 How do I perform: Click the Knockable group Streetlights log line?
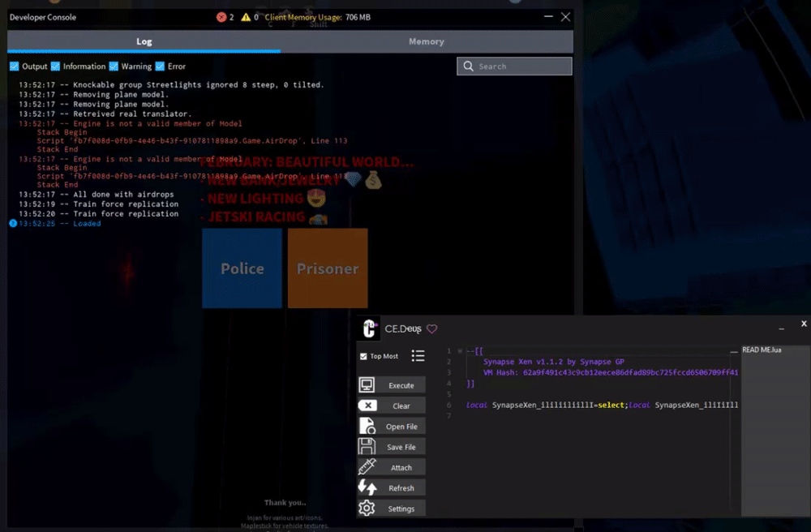click(x=171, y=85)
